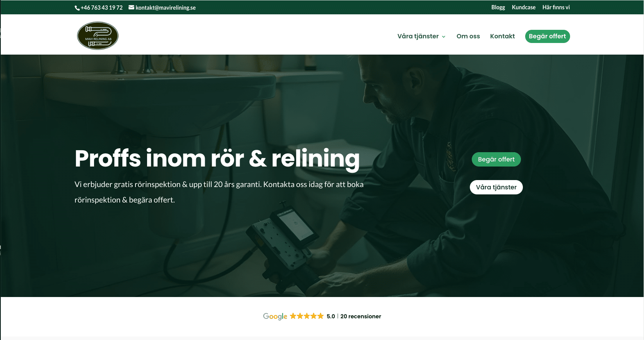Go to Om oss page
This screenshot has height=340, width=644.
coord(468,36)
